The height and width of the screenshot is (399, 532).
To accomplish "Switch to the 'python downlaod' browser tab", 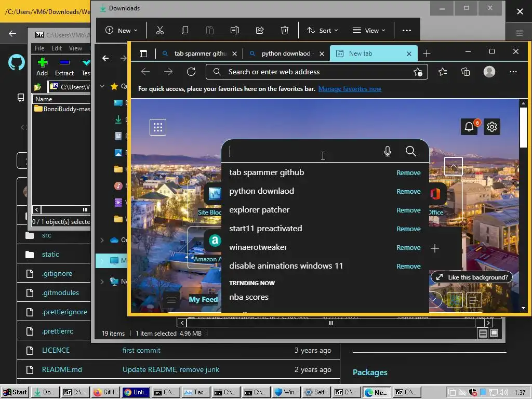I will tap(286, 54).
